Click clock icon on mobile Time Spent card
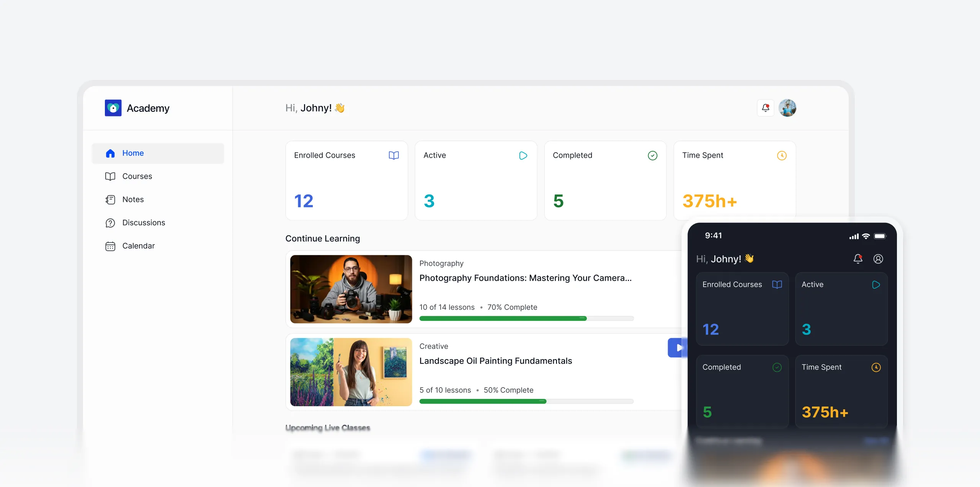Image resolution: width=980 pixels, height=487 pixels. [x=876, y=368]
